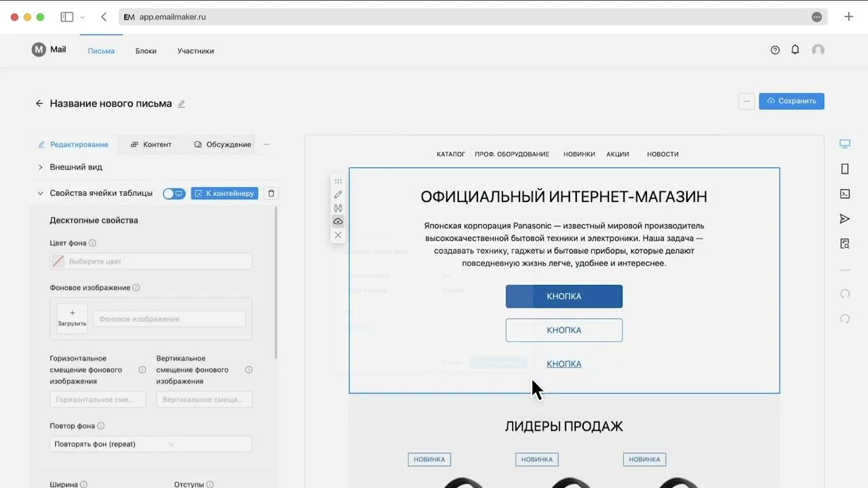Open the code view terminal icon
The image size is (868, 488).
[x=844, y=194]
